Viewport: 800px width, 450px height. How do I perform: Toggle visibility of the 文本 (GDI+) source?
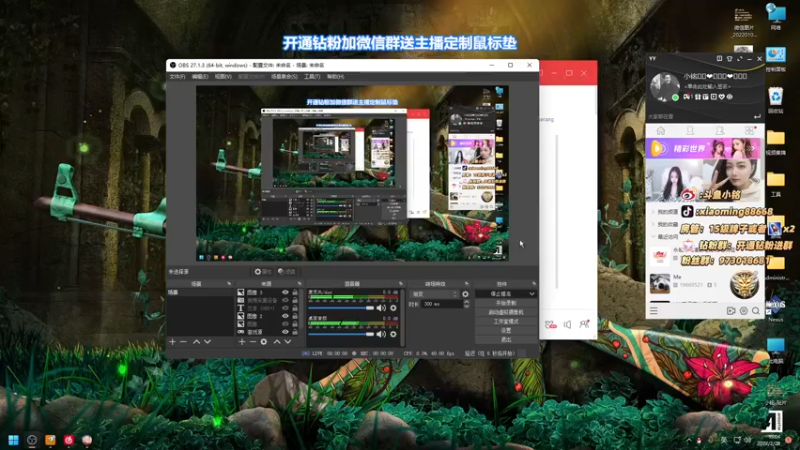(285, 308)
